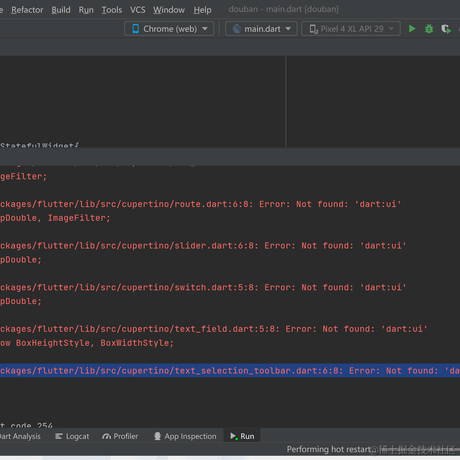460x460 pixels.
Task: Click the Profiler gauge icon in bottom bar
Action: point(107,436)
